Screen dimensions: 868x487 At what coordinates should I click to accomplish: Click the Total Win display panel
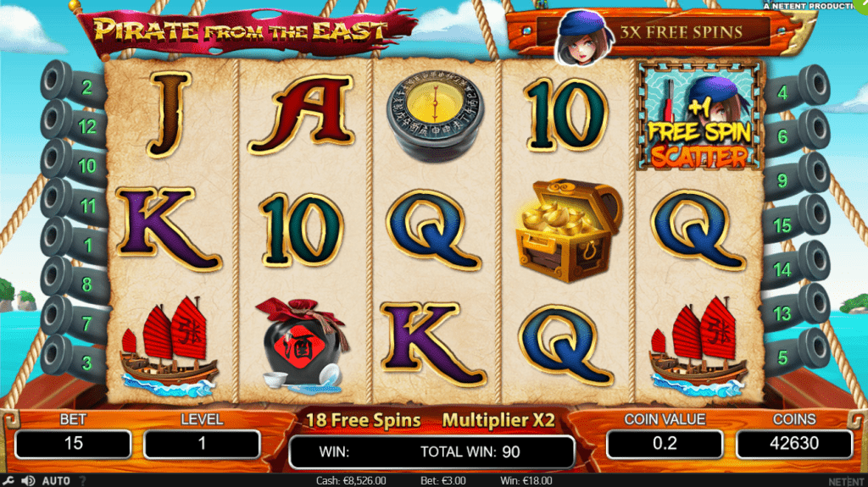pos(431,451)
